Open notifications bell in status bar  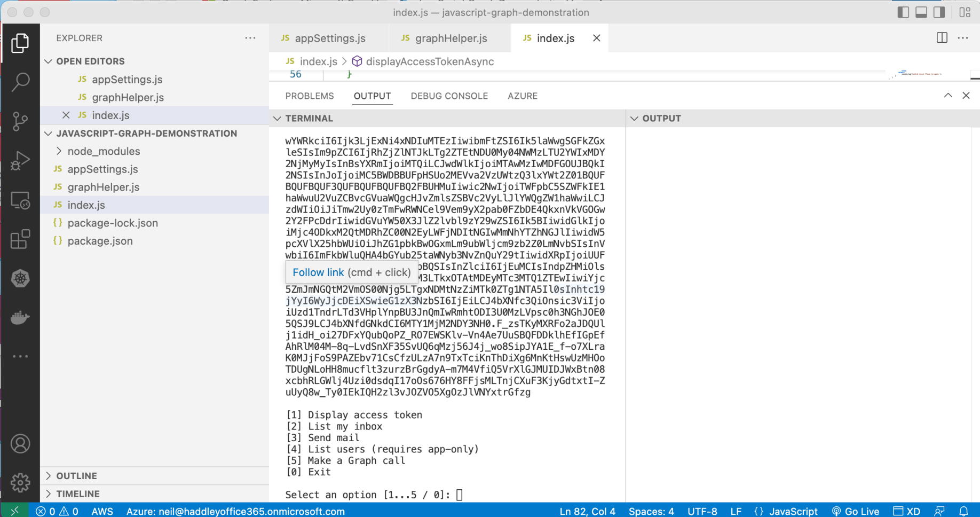(963, 511)
